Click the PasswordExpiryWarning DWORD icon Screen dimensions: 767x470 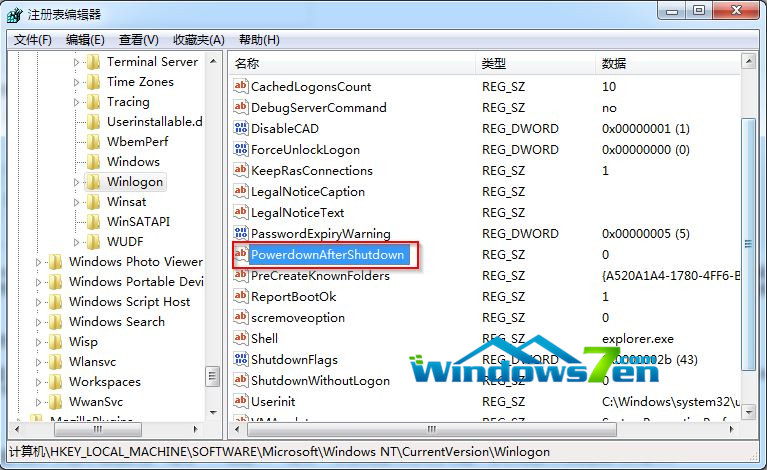[241, 234]
